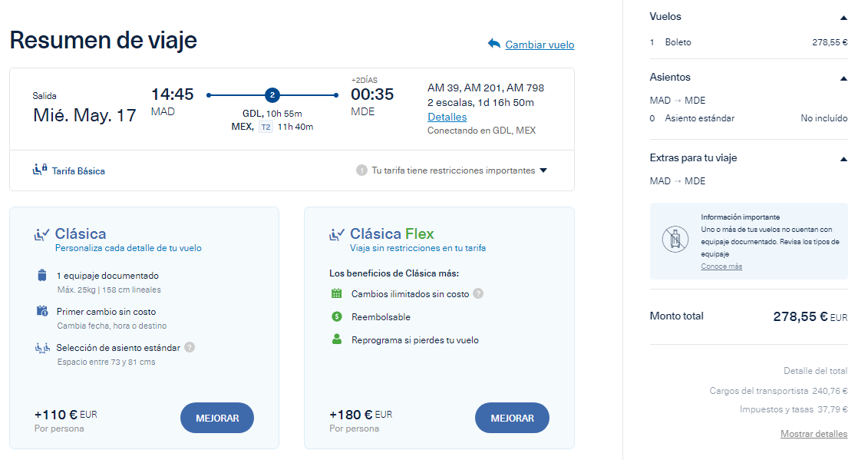Open the Conoce más link
Screen dimensions: 868x460
721,266
